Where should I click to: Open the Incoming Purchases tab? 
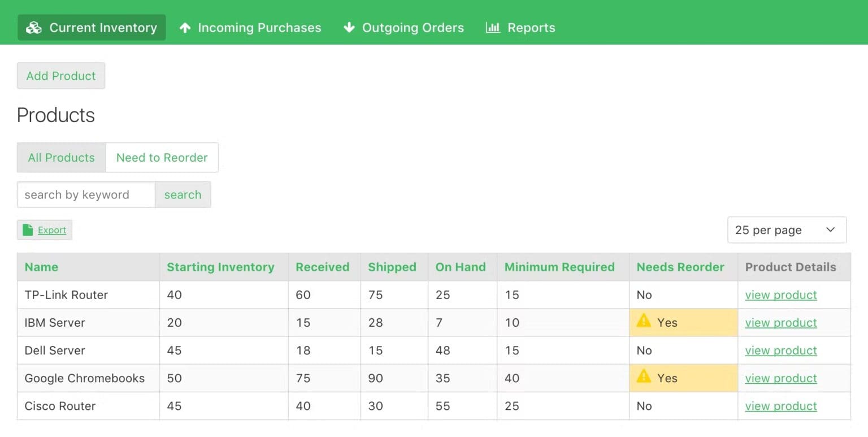[x=250, y=27]
